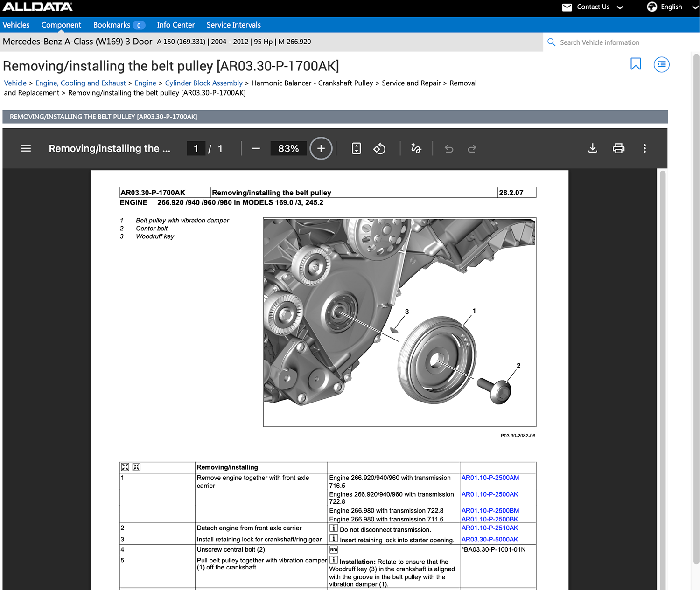Open the Component tab
This screenshot has height=590, width=700.
click(61, 25)
